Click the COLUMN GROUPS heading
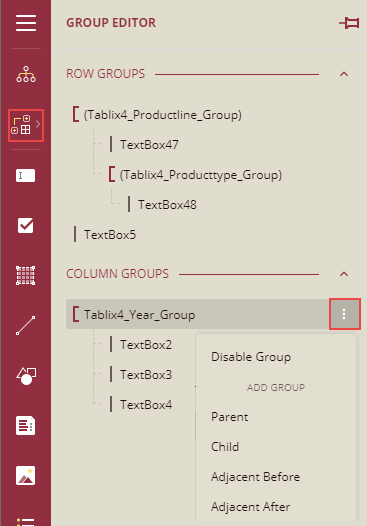The height and width of the screenshot is (526, 367). (x=117, y=274)
